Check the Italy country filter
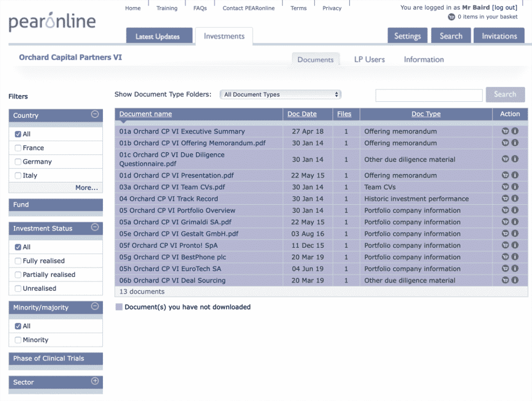 pos(18,176)
